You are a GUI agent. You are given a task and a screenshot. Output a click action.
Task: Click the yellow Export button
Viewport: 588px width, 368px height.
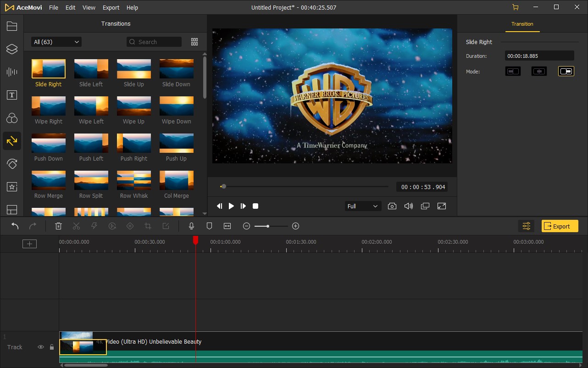click(x=560, y=226)
